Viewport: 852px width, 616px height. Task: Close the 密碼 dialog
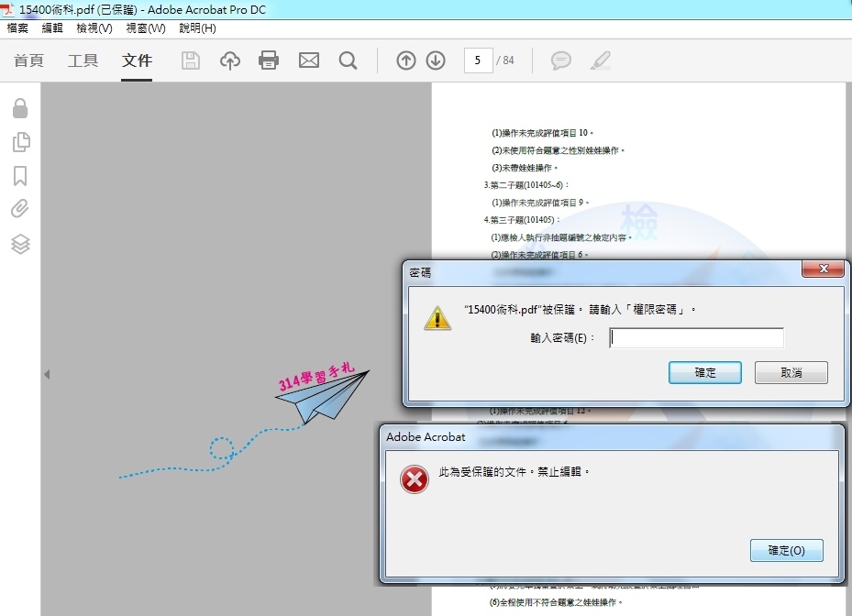[x=824, y=269]
